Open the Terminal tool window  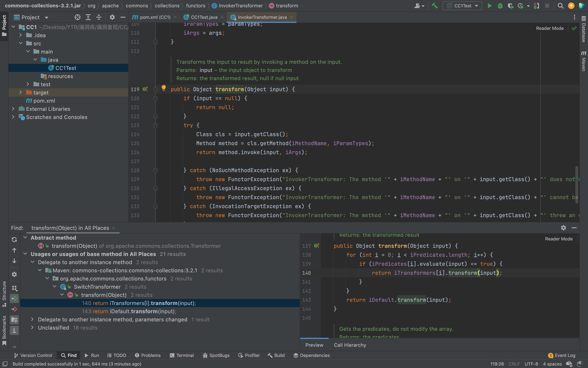pyautogui.click(x=182, y=355)
